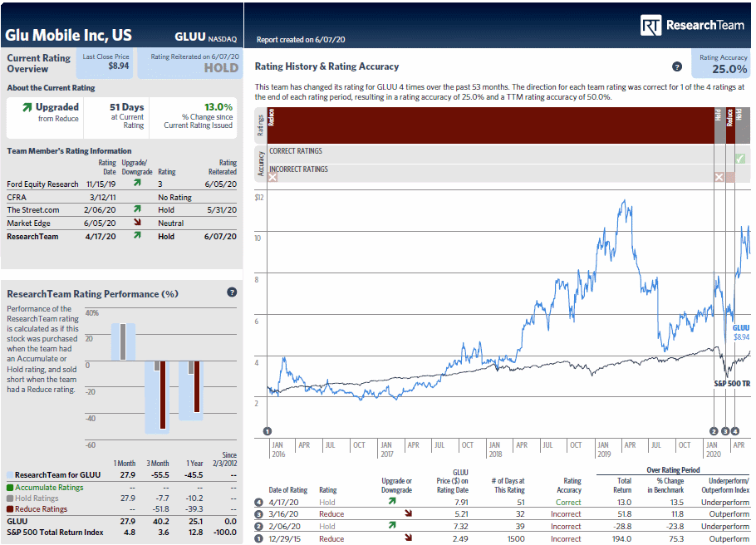Click the ResearchTeam RT logo icon
This screenshot has width=756, height=545.
[650, 25]
